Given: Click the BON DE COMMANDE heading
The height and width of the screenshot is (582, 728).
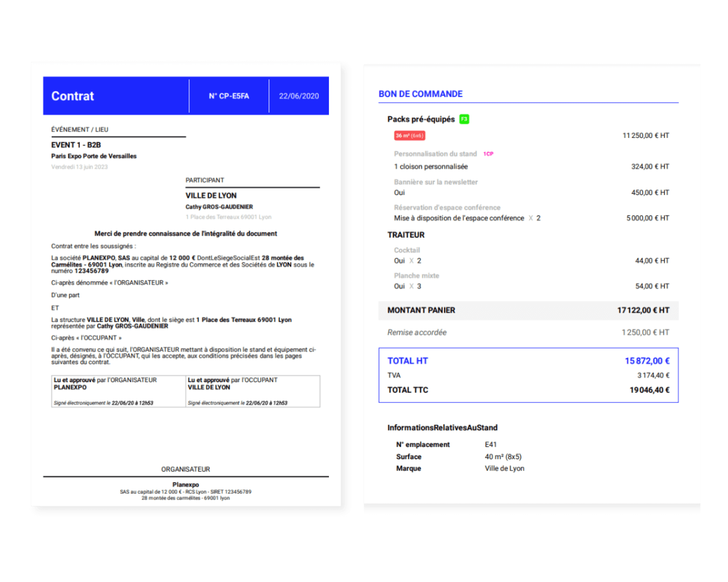Looking at the screenshot, I should pyautogui.click(x=421, y=94).
